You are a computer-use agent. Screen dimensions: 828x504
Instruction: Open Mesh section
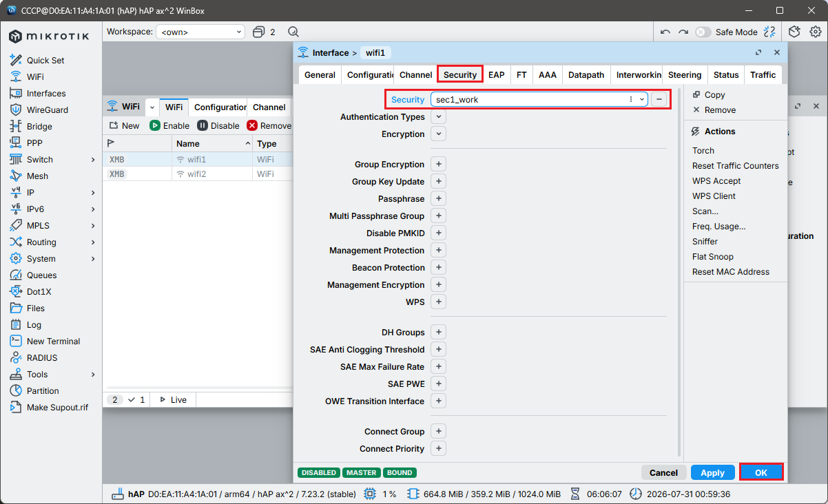tap(37, 176)
